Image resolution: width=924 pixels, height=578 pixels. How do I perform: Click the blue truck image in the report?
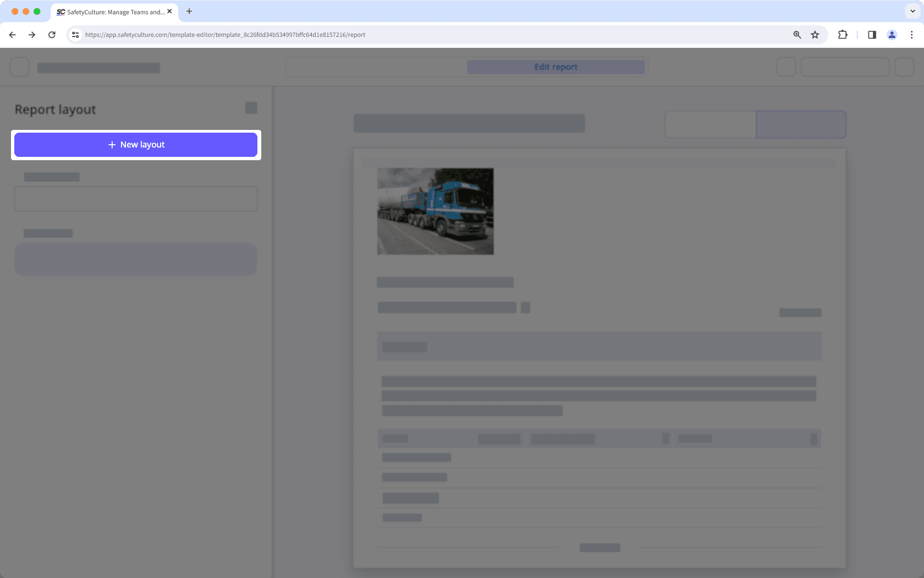tap(435, 211)
